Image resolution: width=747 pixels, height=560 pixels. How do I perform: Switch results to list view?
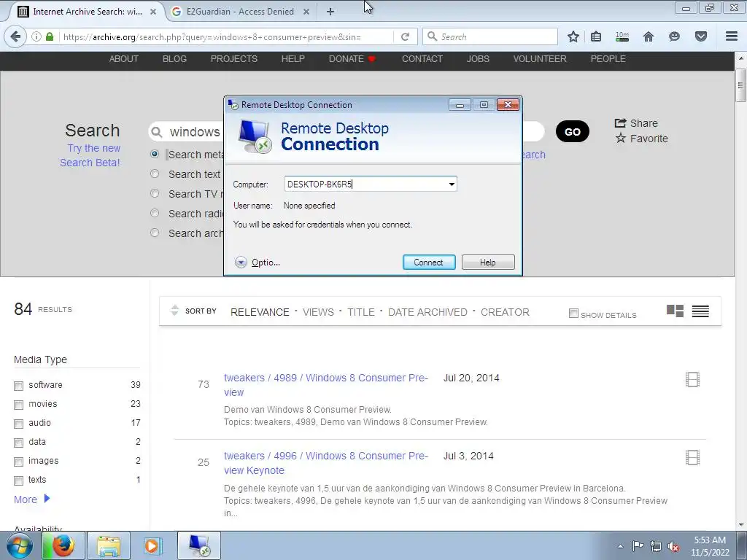(700, 311)
